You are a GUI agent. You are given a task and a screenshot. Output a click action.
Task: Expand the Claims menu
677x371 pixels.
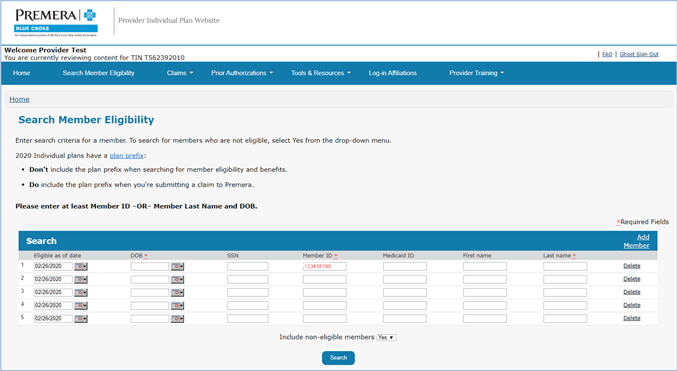click(180, 73)
